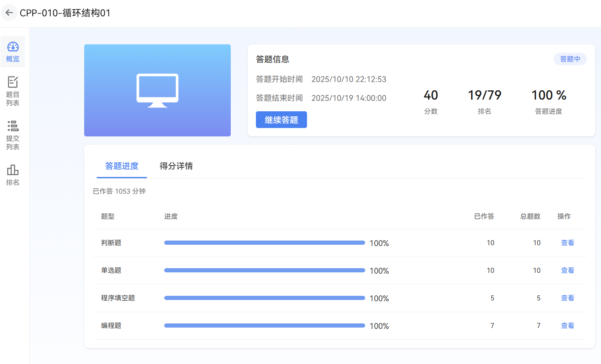Click 查看 for the 程序填空题 row
This screenshot has height=364, width=601.
tap(567, 298)
